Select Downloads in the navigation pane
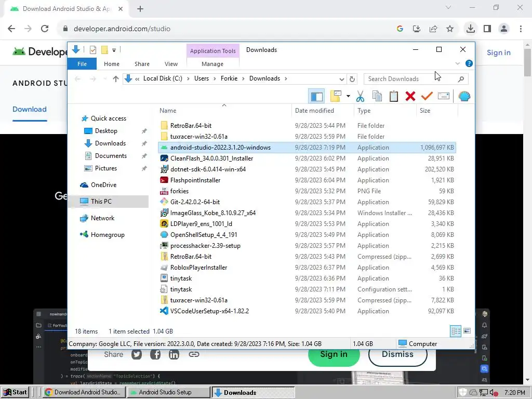 tap(110, 143)
